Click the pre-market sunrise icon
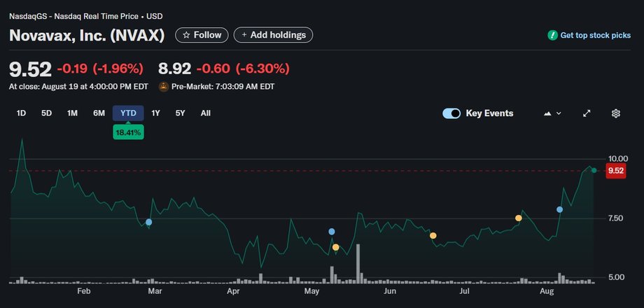The height and width of the screenshot is (308, 644). [164, 87]
